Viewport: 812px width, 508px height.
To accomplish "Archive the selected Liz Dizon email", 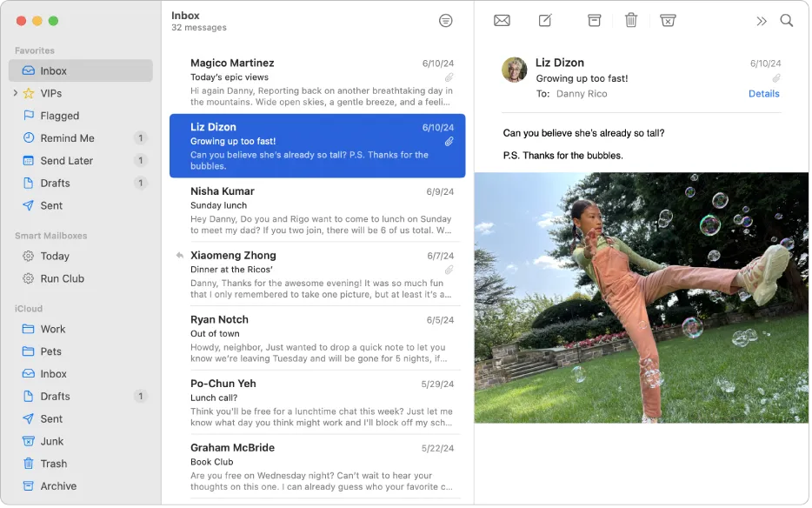I will pos(594,20).
